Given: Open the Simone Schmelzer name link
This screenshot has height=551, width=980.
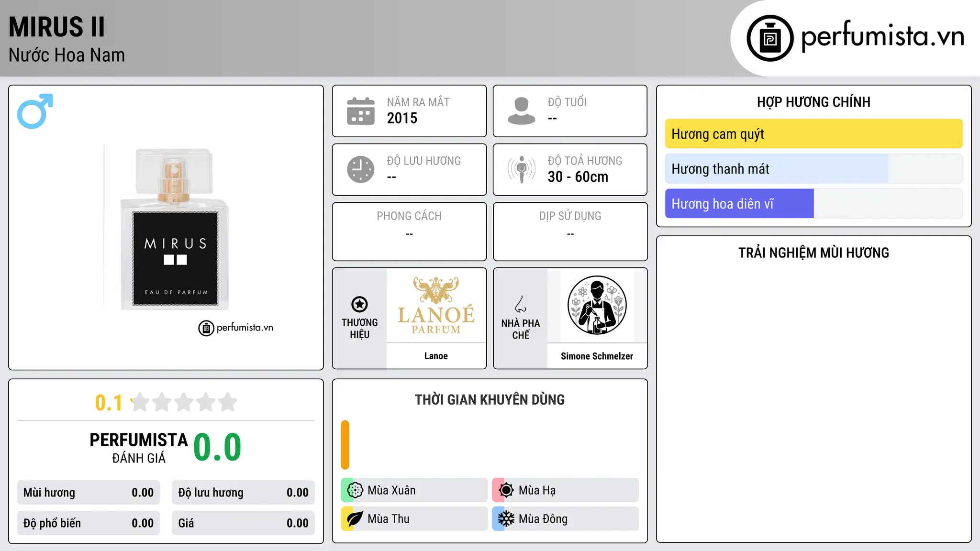Looking at the screenshot, I should pos(597,356).
